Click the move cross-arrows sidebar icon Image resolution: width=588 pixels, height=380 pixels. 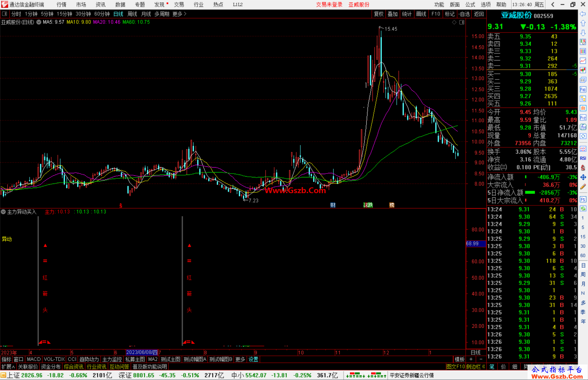click(583, 177)
